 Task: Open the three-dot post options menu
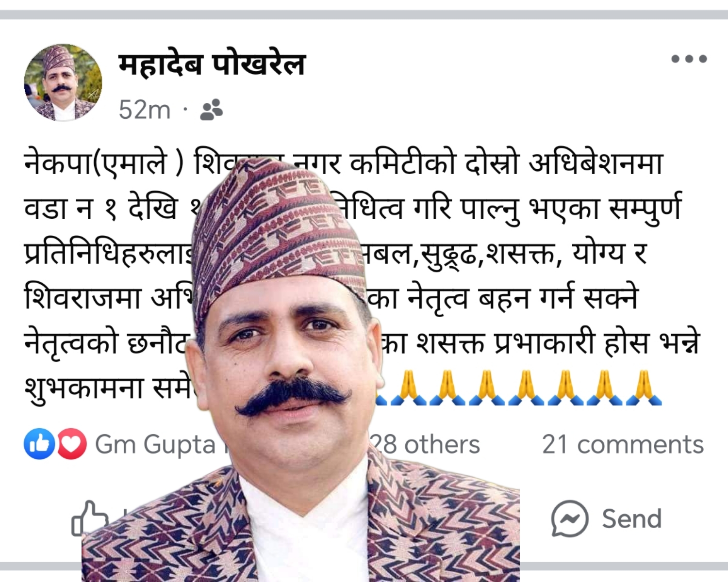click(x=689, y=59)
